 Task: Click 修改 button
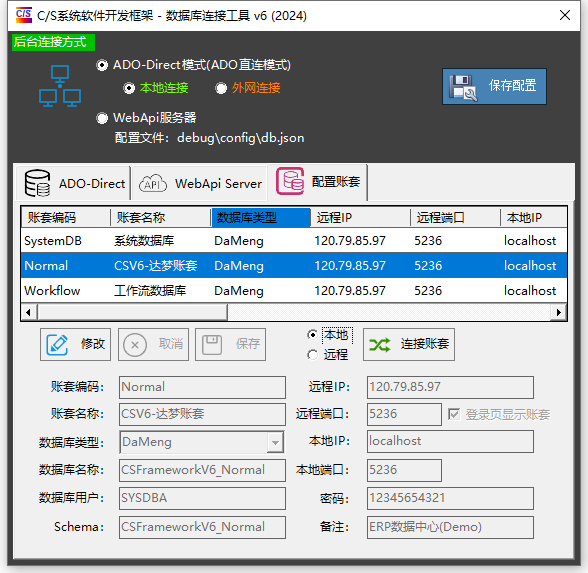(x=75, y=345)
